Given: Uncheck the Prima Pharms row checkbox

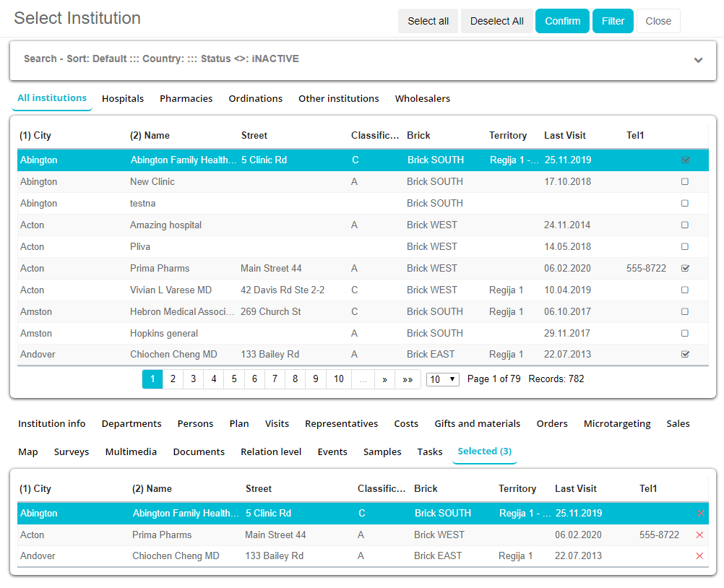Looking at the screenshot, I should pos(685,269).
